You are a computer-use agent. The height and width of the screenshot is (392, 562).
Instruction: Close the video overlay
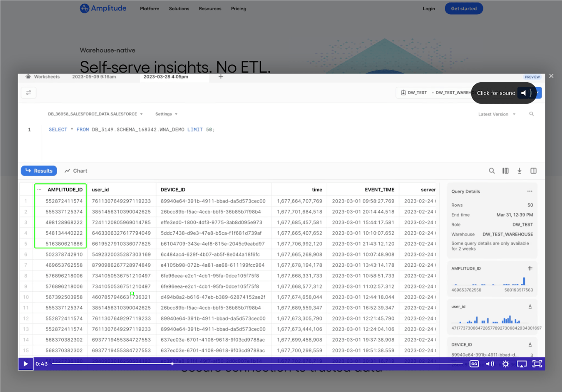pos(551,76)
